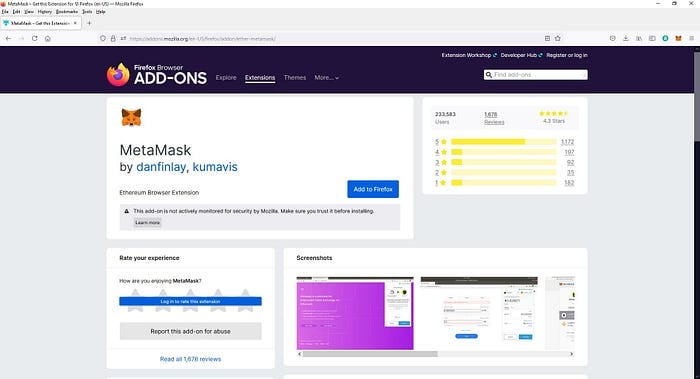Open the Firefox hamburger application menu
Screen dimensions: 700x379
[691, 38]
